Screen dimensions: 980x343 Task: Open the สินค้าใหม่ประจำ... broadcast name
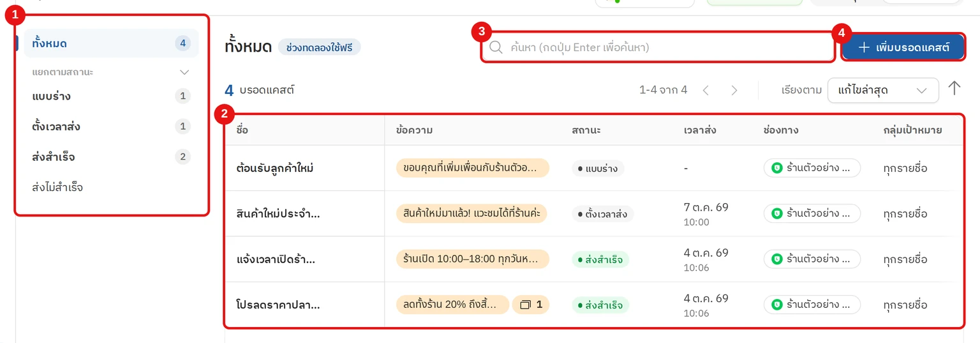278,214
